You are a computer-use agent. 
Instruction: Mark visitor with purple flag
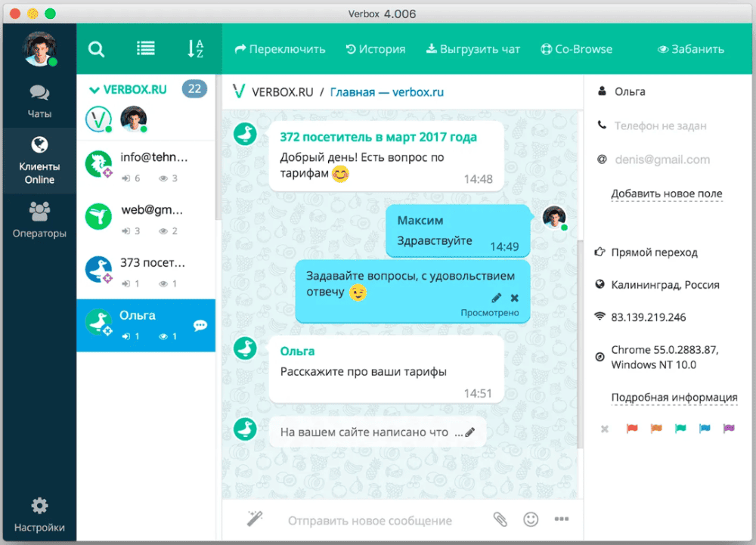(x=729, y=429)
